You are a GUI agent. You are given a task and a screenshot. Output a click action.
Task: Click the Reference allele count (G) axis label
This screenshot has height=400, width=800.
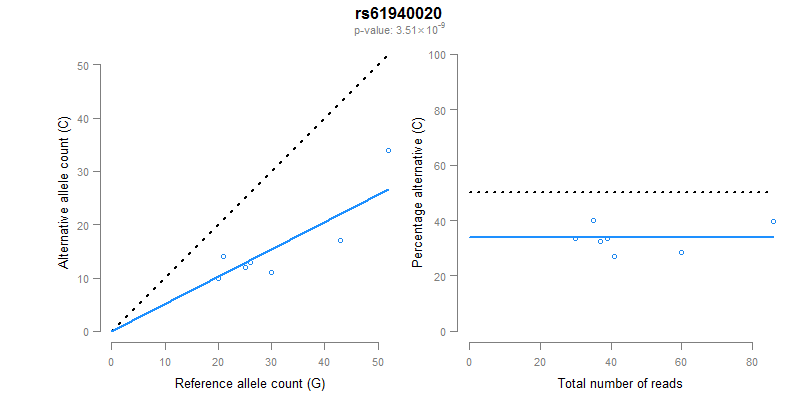pos(249,383)
